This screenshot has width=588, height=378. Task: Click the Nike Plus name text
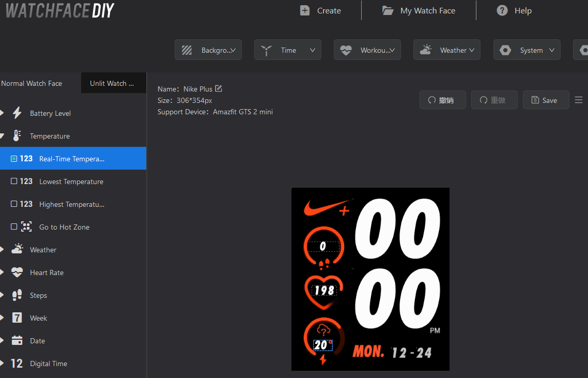pos(197,89)
